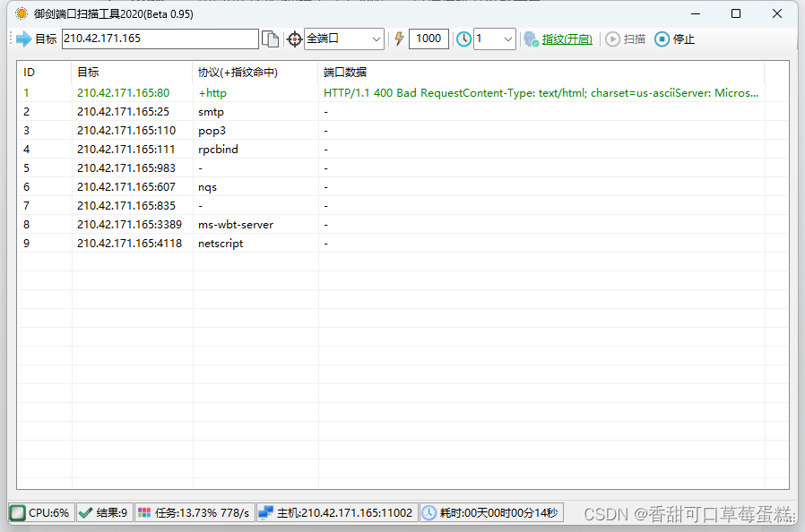Screen dimensions: 805x532
Task: Sort by 协议(+指纹命中) column header
Action: (255, 73)
